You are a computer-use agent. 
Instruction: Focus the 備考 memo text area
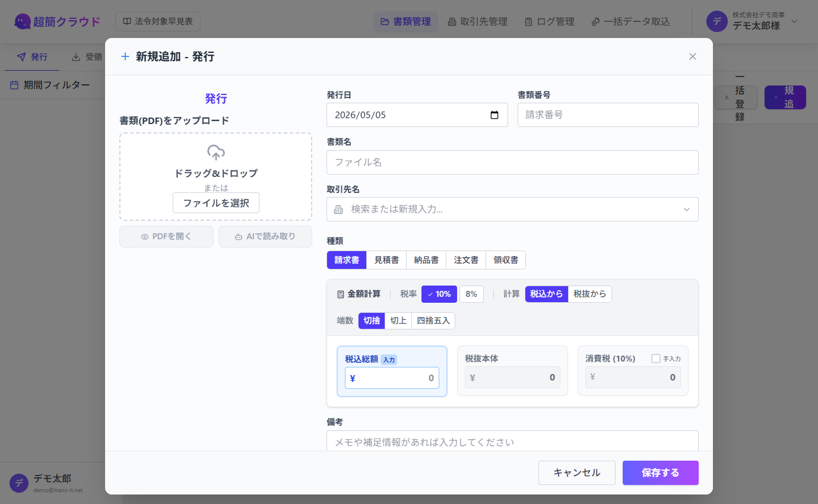(512, 441)
